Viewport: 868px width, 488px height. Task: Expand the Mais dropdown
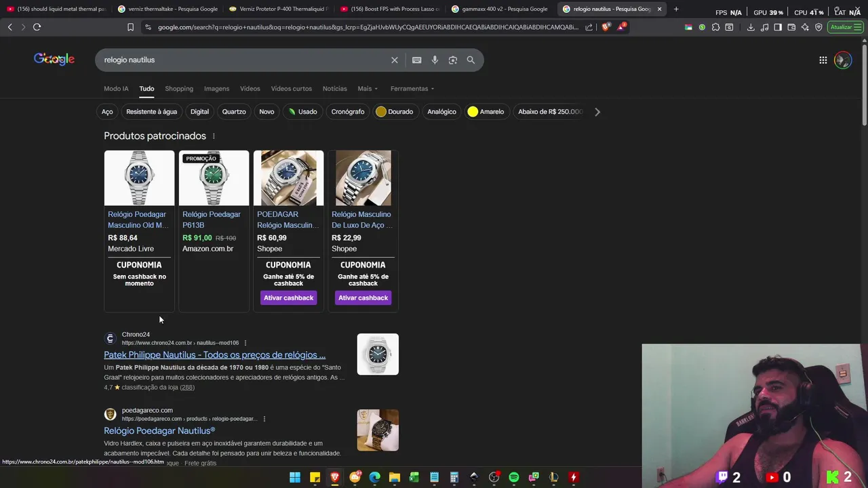point(368,89)
